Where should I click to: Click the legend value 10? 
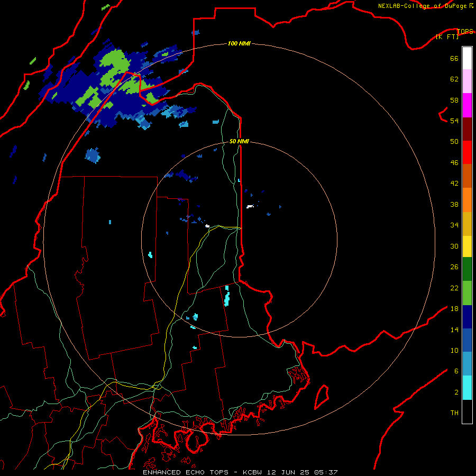click(x=454, y=350)
